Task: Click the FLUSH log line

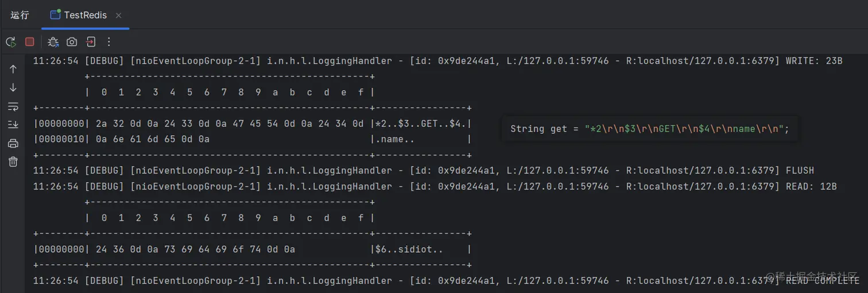Action: click(x=425, y=171)
